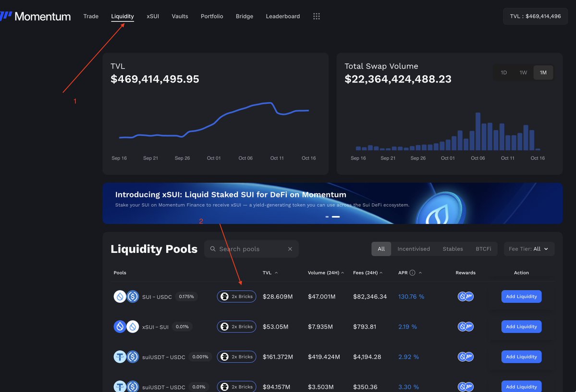576x392 pixels.
Task: Sort pools by Volume (24H)
Action: pos(325,273)
